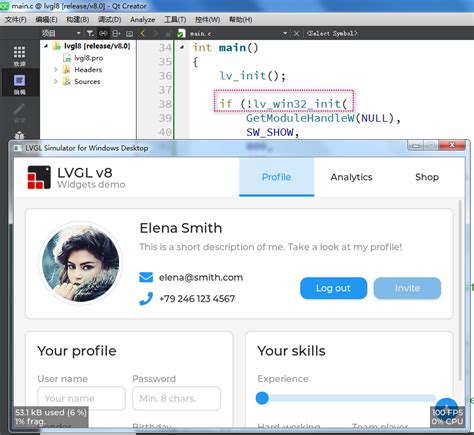
Task: Click the Invite button
Action: [407, 288]
